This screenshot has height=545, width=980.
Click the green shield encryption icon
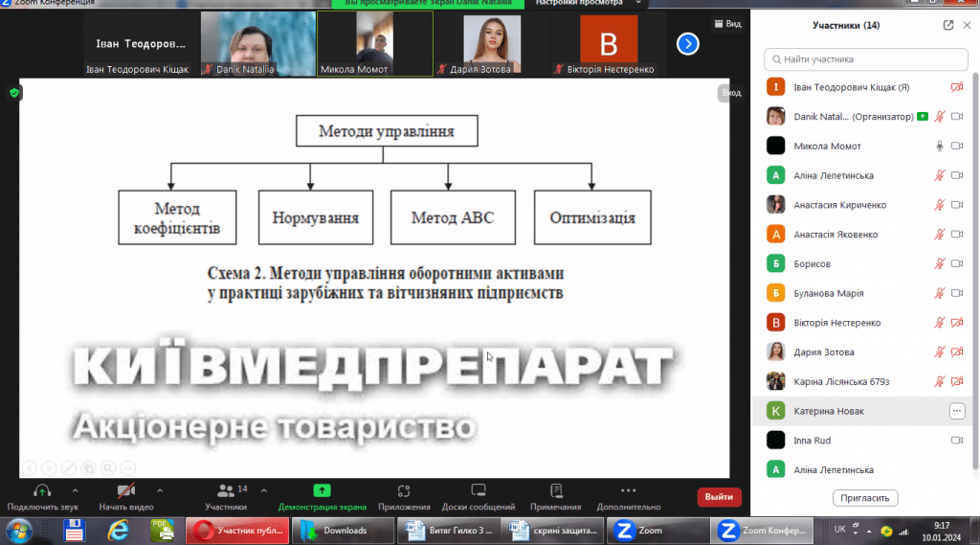click(x=14, y=93)
